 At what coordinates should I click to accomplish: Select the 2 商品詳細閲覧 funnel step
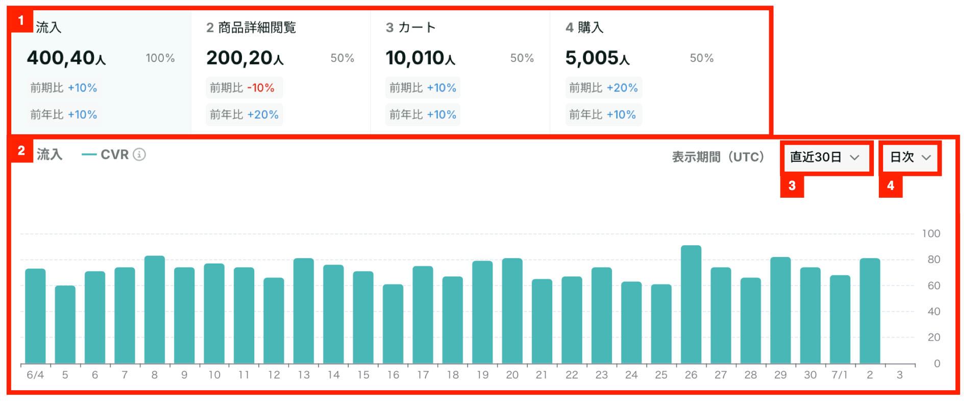[x=281, y=72]
